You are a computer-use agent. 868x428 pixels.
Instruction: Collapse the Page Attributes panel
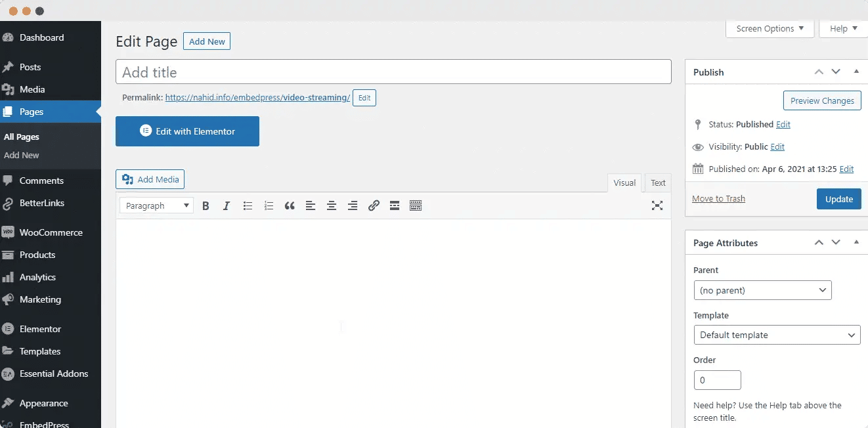click(x=856, y=242)
